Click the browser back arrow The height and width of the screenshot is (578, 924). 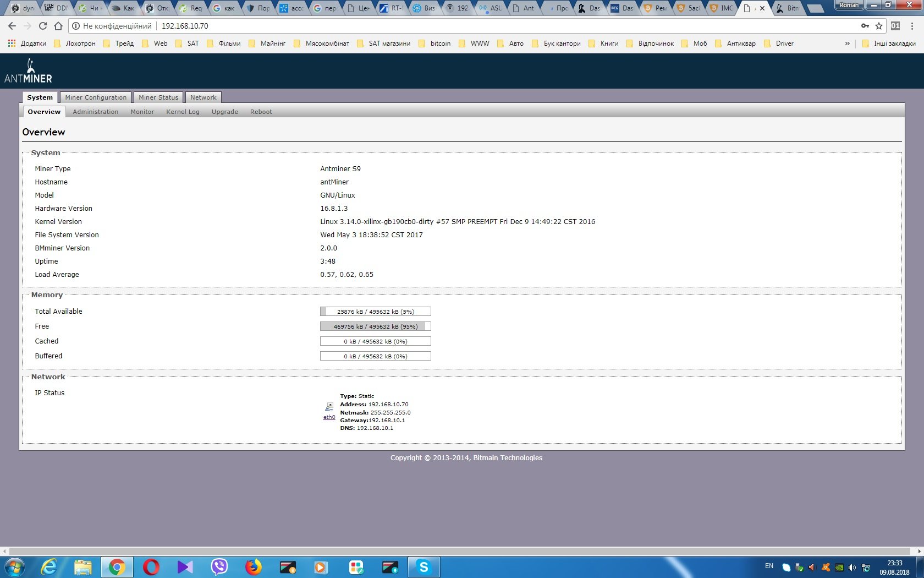[x=12, y=26]
